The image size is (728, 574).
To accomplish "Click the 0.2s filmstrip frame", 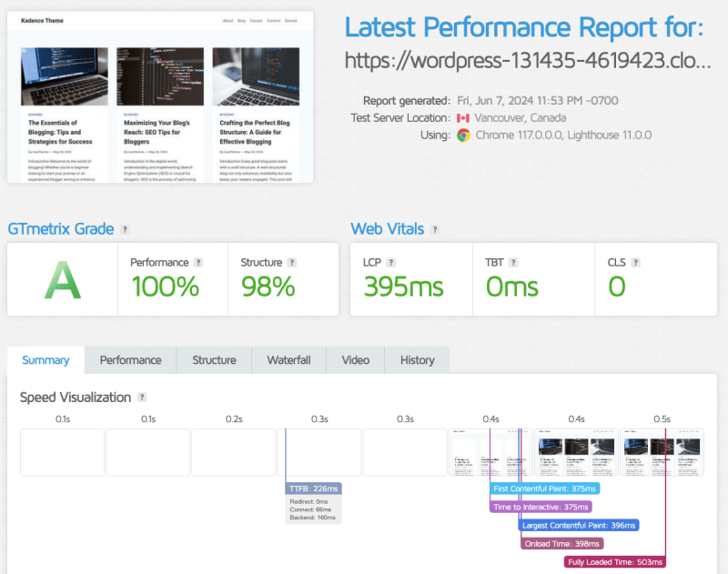I will pos(234,452).
